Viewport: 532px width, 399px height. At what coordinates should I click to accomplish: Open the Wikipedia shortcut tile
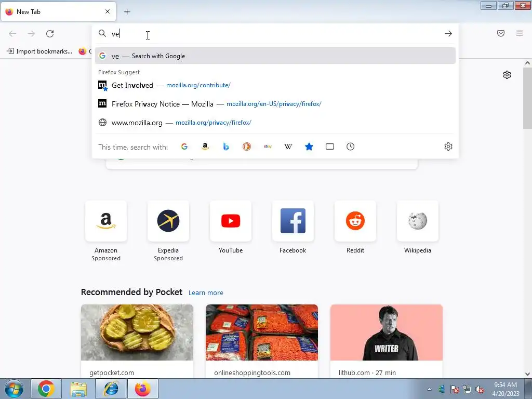(418, 228)
